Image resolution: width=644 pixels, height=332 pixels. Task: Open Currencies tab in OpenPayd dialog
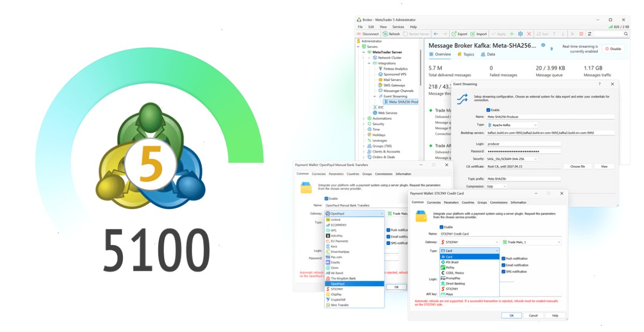(x=319, y=174)
